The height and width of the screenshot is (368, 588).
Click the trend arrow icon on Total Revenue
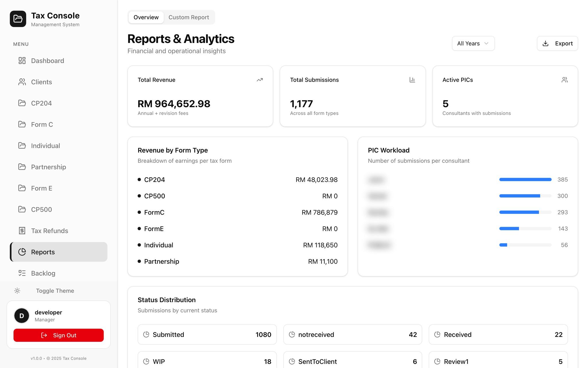pyautogui.click(x=260, y=80)
